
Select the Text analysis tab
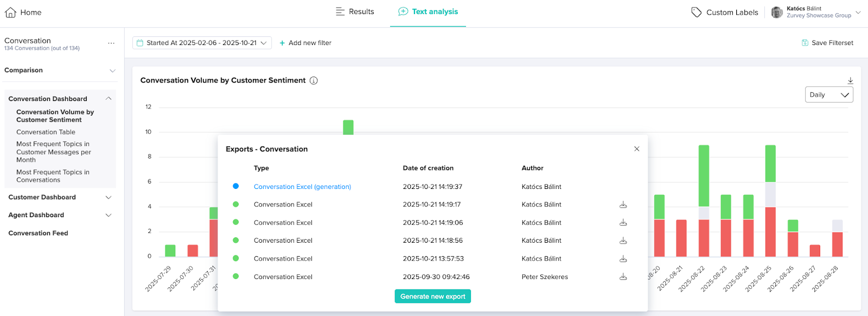pos(428,12)
